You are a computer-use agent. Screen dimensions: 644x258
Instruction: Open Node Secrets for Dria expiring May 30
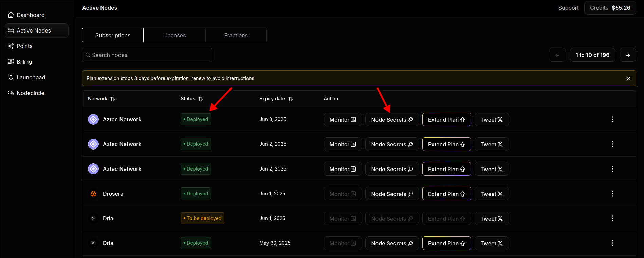click(x=392, y=243)
